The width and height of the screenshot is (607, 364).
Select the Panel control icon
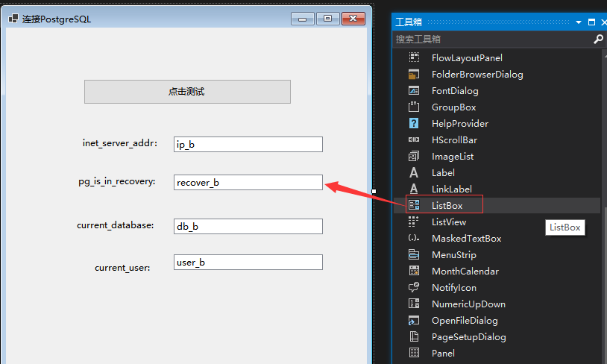414,353
